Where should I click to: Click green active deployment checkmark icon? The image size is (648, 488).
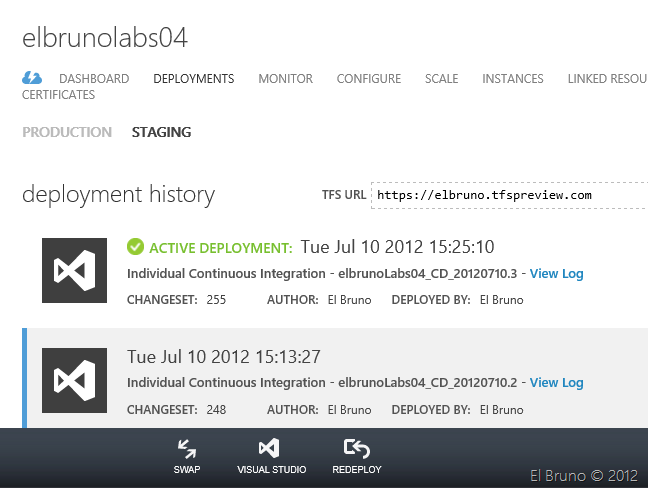pos(136,247)
